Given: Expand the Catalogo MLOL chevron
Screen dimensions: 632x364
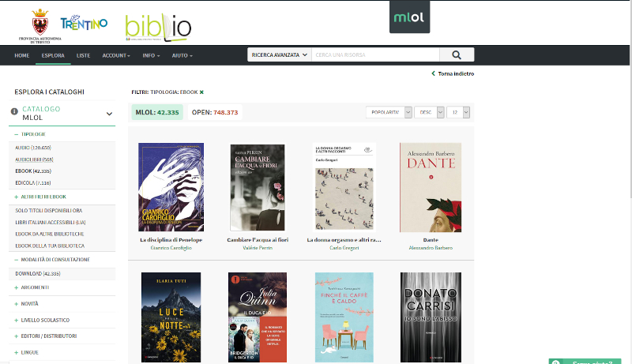Looking at the screenshot, I should point(109,114).
